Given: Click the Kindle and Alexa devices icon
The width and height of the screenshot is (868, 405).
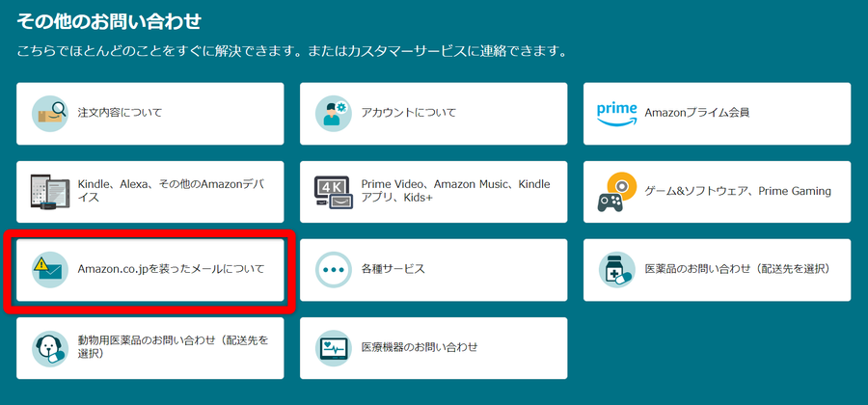Looking at the screenshot, I should pos(50,192).
